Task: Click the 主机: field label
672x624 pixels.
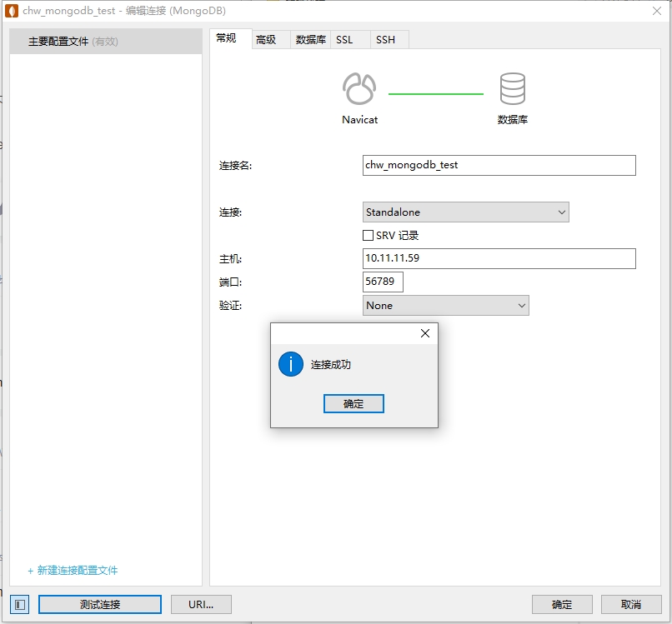Action: point(230,258)
